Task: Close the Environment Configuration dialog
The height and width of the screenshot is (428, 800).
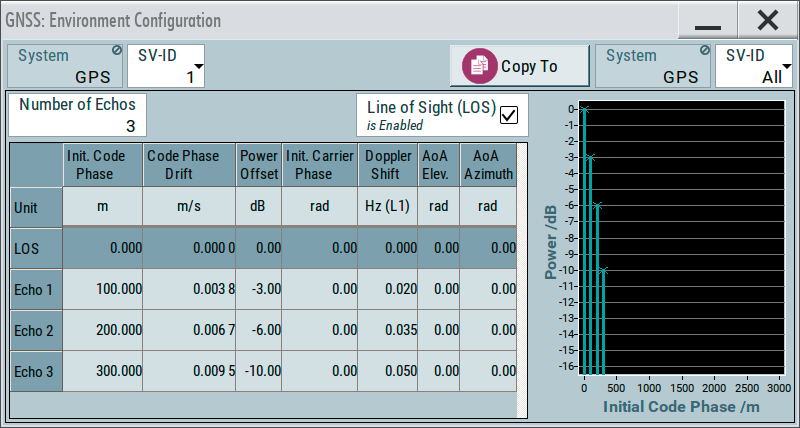Action: [767, 20]
